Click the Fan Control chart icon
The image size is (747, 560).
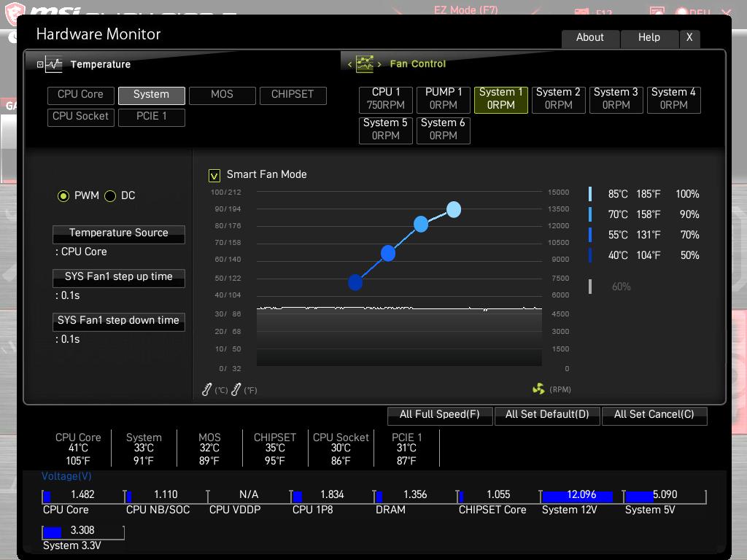pos(365,64)
